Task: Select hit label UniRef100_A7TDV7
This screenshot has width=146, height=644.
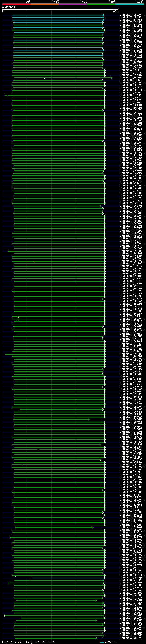Action: [131, 597]
